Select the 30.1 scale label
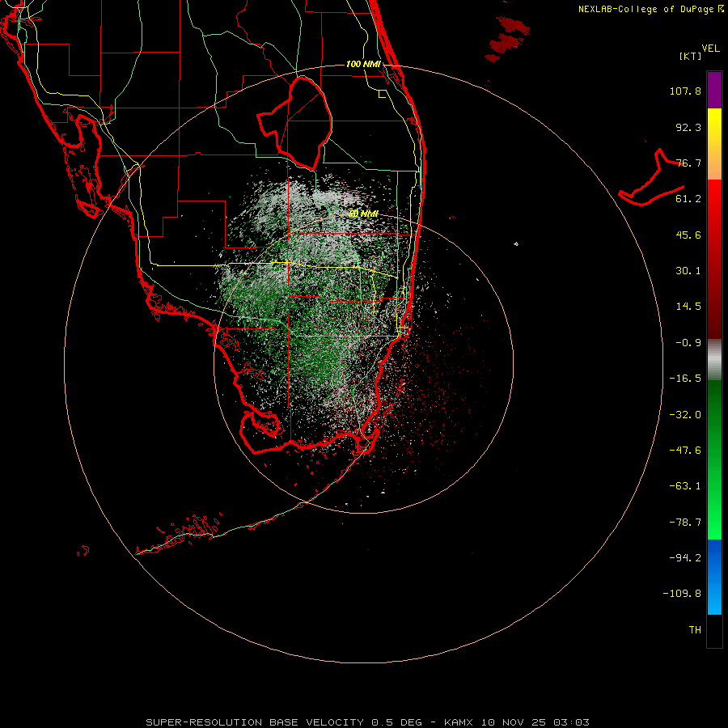The height and width of the screenshot is (728, 728). (688, 271)
